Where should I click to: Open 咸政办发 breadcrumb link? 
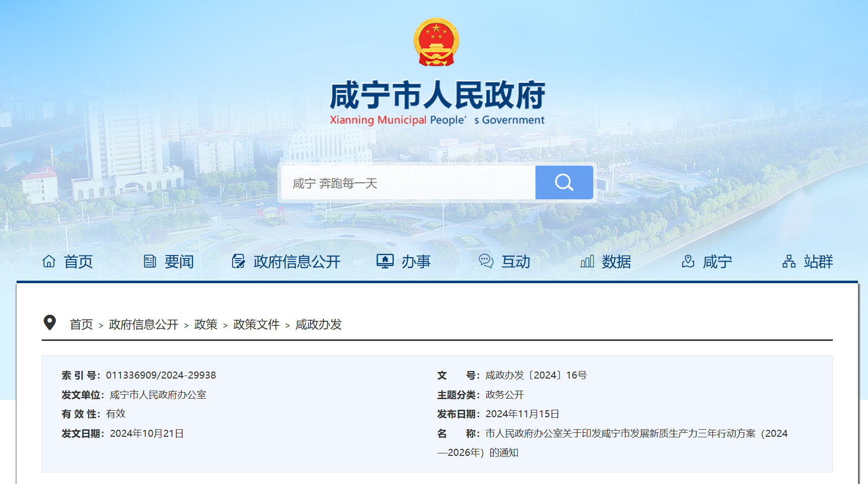[x=318, y=325]
